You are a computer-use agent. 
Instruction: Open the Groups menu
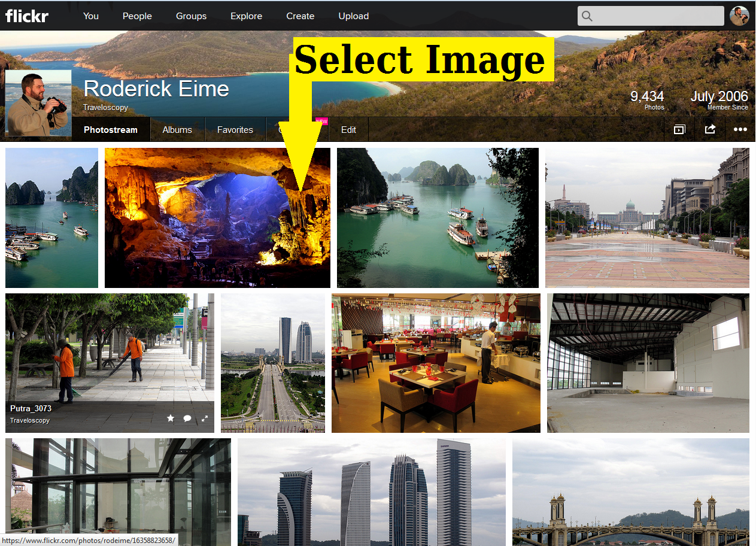tap(191, 16)
